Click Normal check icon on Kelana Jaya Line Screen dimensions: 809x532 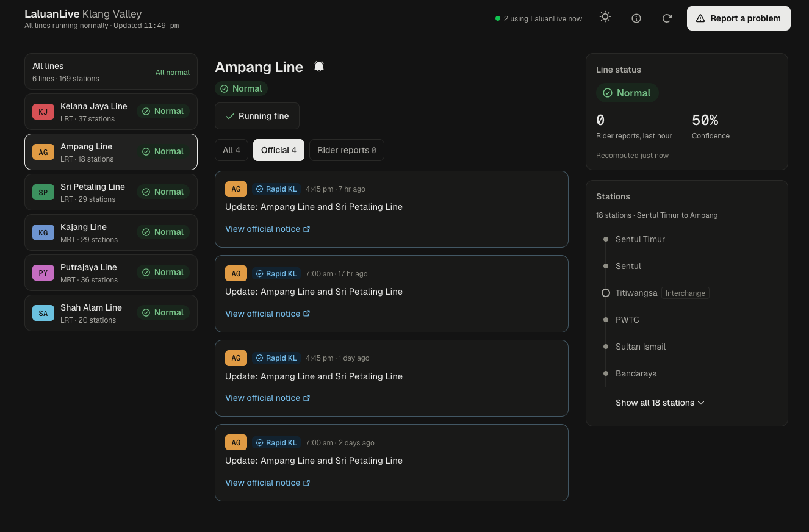146,111
